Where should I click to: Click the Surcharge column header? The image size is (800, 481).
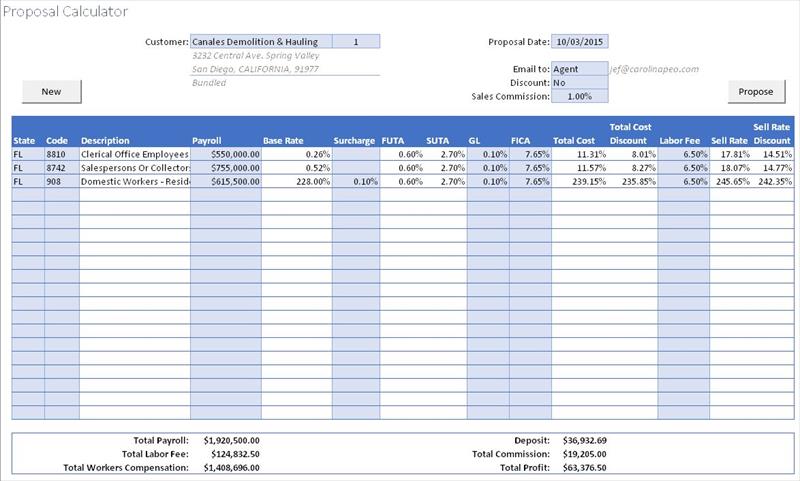[x=354, y=141]
